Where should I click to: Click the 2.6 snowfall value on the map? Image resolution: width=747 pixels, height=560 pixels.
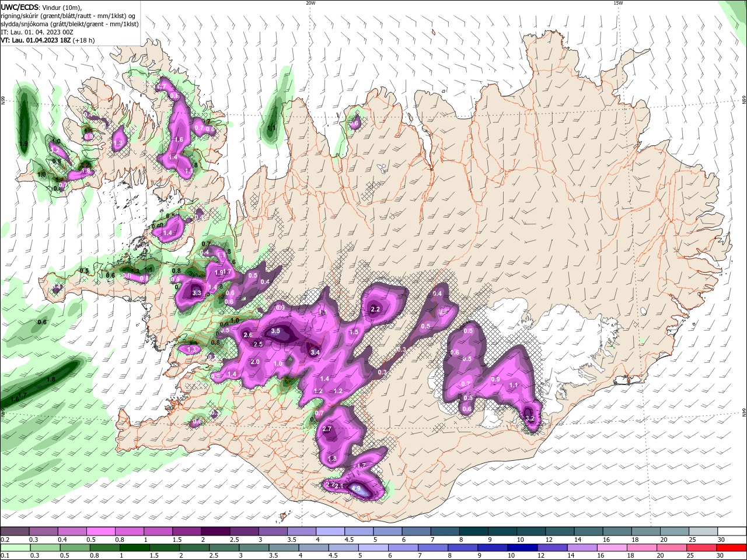248,335
